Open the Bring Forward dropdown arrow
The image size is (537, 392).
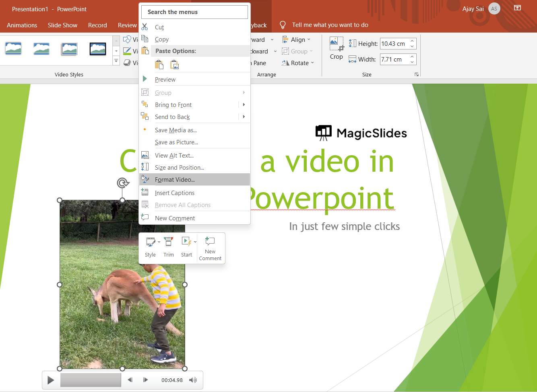click(x=272, y=39)
